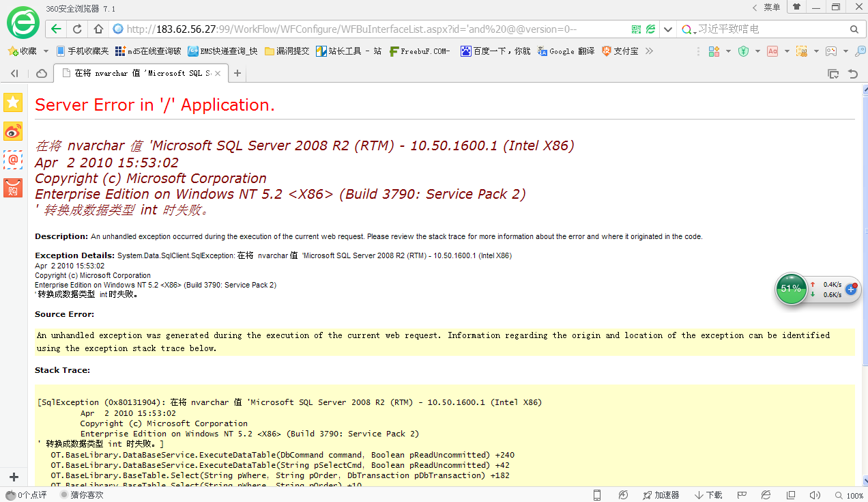The height and width of the screenshot is (502, 868).
Task: Click the mobile phone icon in status bar
Action: (597, 494)
